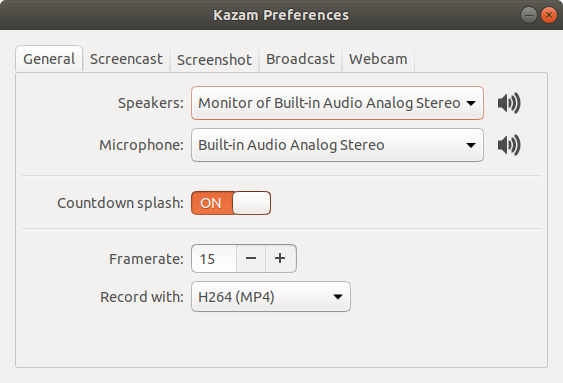Minimize the Kazam Preferences window
The width and height of the screenshot is (563, 383).
tap(529, 15)
